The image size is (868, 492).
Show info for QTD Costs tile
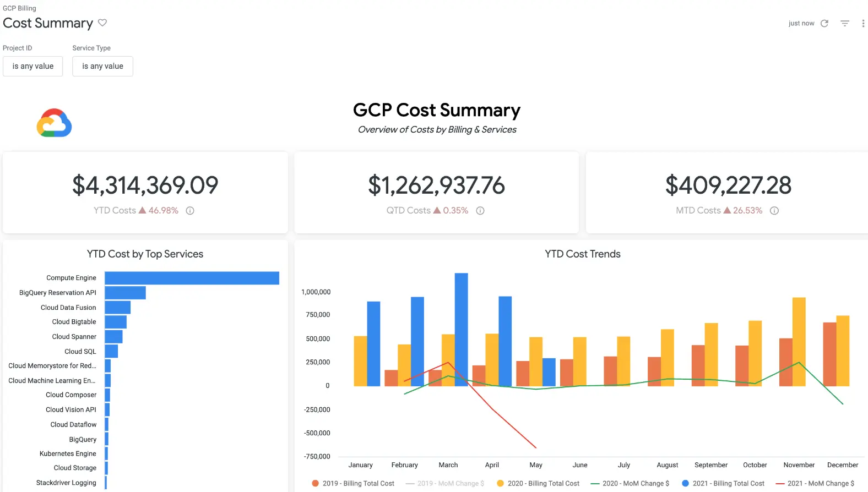[x=480, y=210]
